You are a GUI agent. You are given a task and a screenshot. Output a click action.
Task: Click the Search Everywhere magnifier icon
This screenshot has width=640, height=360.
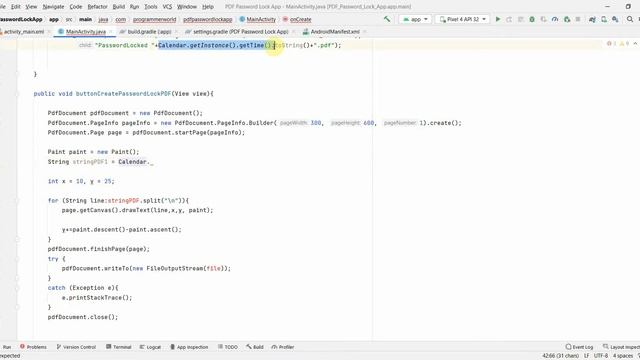(x=630, y=19)
